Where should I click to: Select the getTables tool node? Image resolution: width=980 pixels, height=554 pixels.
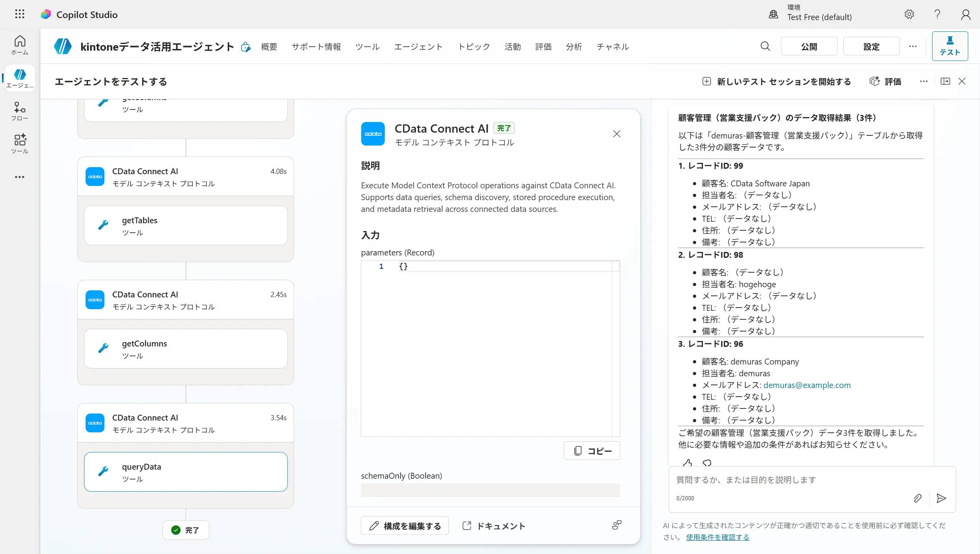tap(186, 226)
